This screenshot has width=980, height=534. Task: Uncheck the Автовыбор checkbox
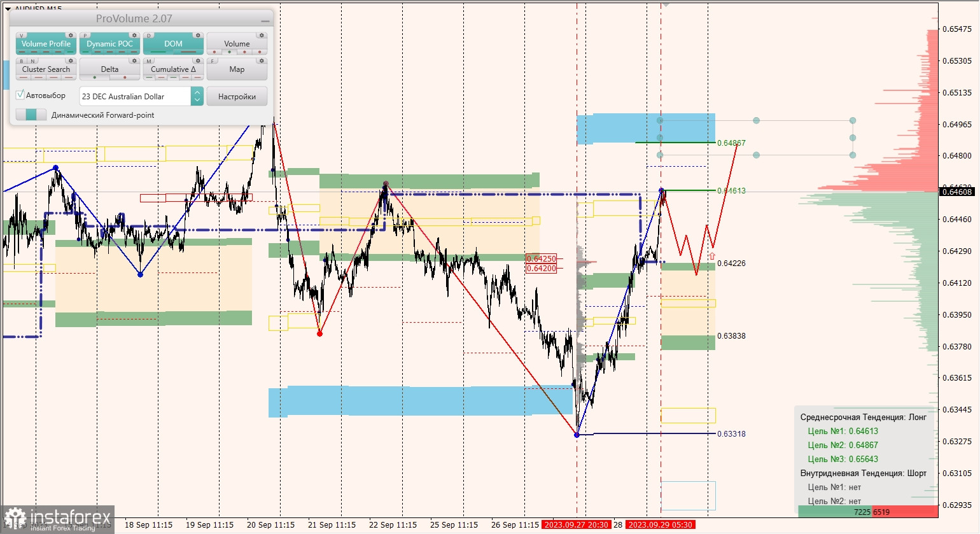tap(20, 95)
